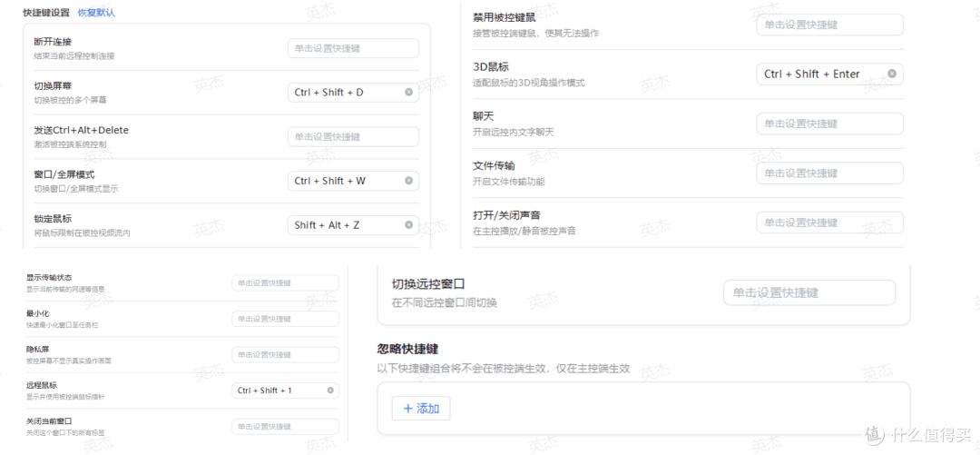Screen dimensions: 980x455
Task: Set shortcut field for 断开连接
Action: click(x=353, y=48)
